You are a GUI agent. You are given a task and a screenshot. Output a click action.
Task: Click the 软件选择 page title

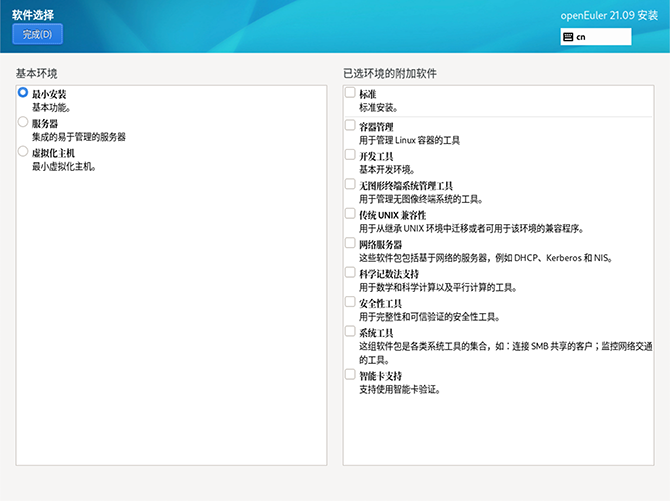tap(33, 15)
